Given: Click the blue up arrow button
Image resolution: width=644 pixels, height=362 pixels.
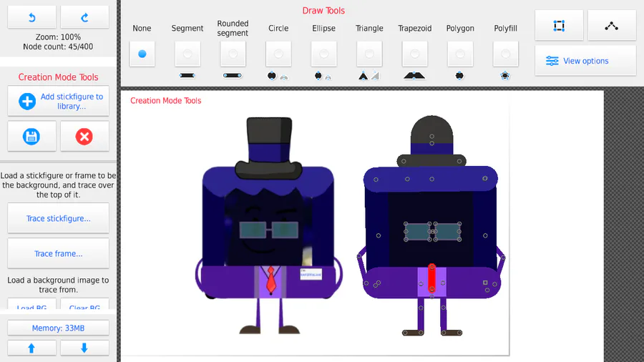Looking at the screenshot, I should (31, 348).
